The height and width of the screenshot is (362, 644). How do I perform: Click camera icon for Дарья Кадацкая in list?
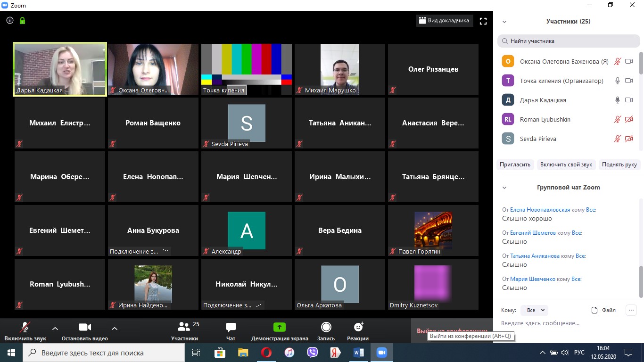(629, 100)
